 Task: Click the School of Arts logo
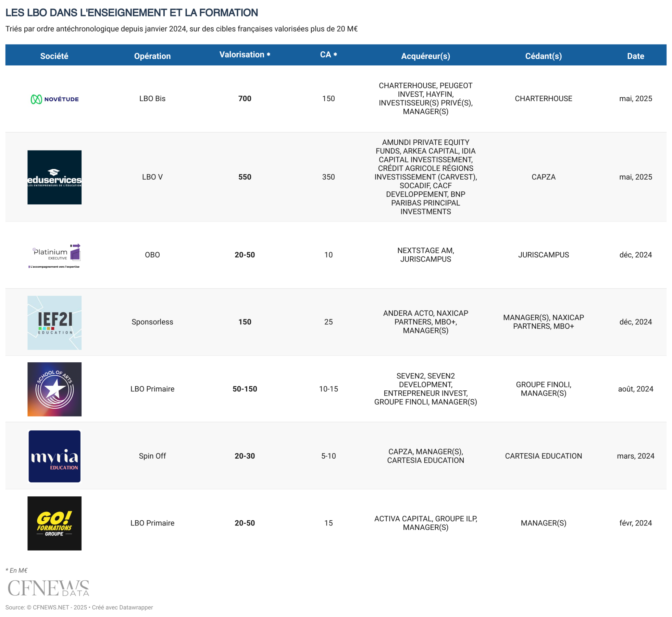[x=54, y=389]
